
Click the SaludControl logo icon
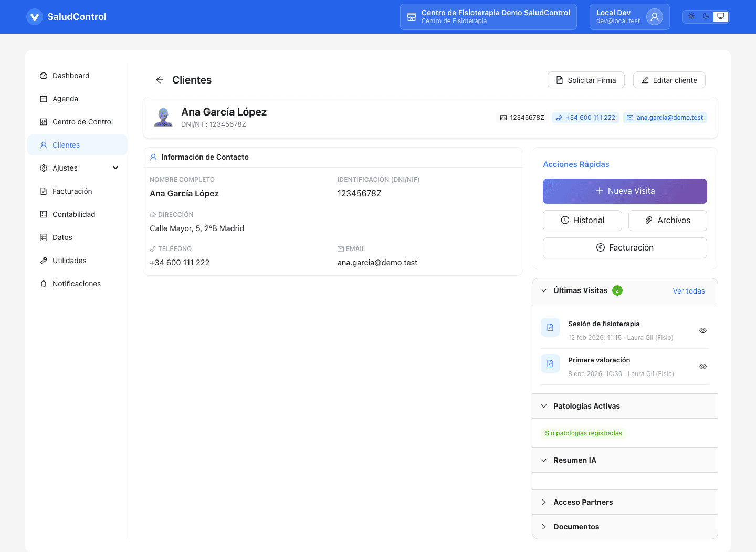point(35,17)
